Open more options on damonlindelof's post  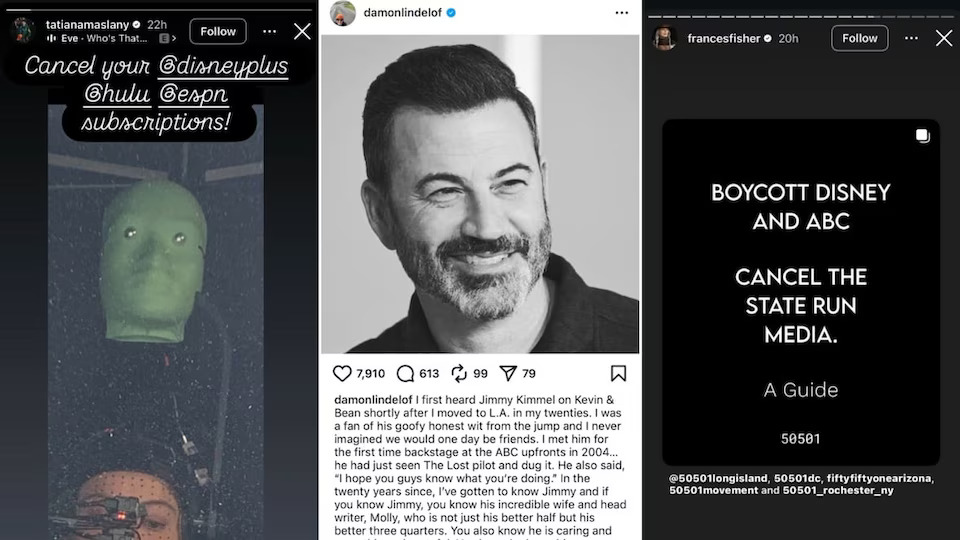click(x=621, y=13)
